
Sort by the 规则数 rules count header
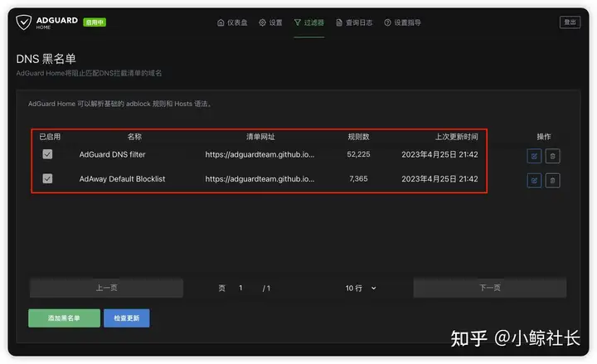coord(359,137)
